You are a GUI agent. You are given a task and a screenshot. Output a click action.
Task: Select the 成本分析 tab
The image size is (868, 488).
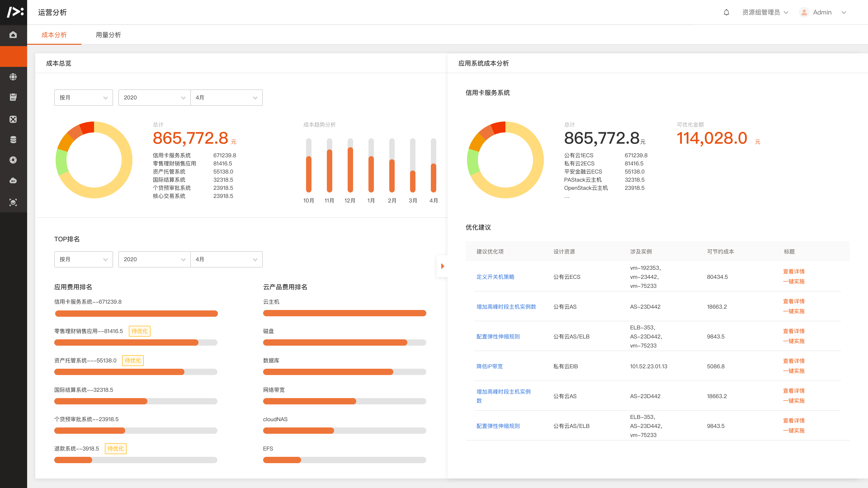tap(54, 35)
